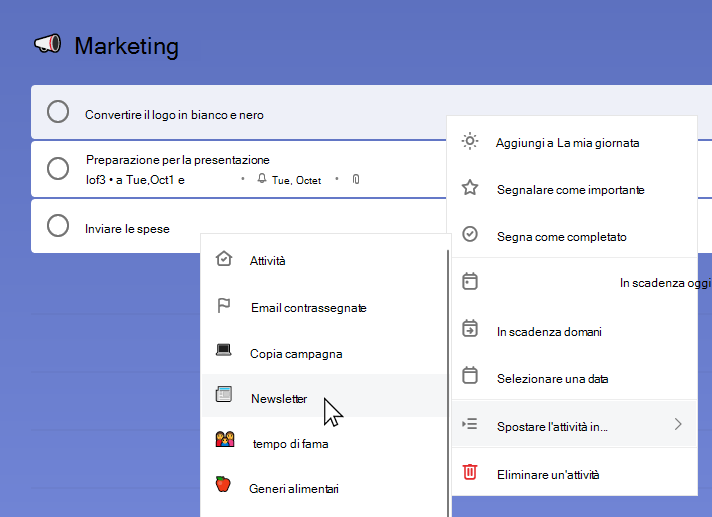Select 'Segnalare come importante'
The height and width of the screenshot is (517, 712).
tap(572, 189)
